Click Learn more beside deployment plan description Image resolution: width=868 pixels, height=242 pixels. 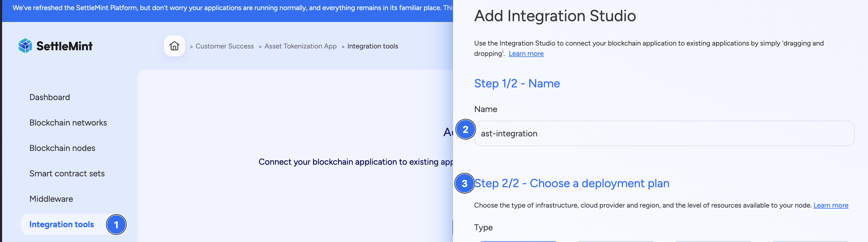(x=830, y=205)
